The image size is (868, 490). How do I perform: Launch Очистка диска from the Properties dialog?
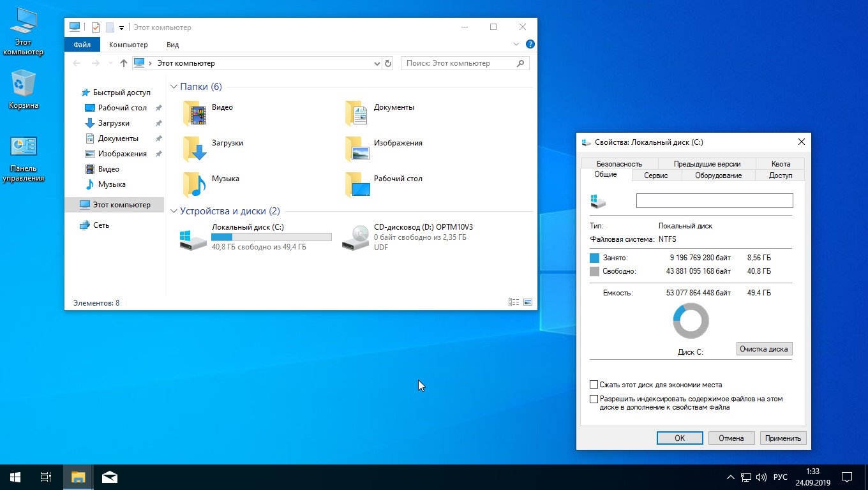click(764, 348)
